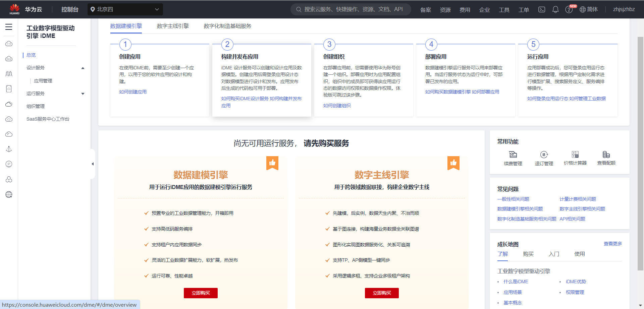The height and width of the screenshot is (309, 644).
Task: Open the 工具 top menu
Action: (504, 10)
